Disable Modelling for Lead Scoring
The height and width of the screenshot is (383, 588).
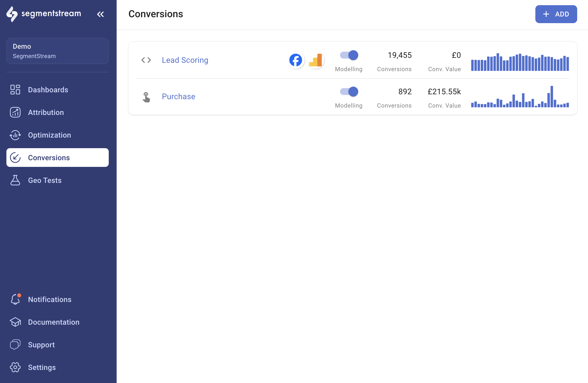(x=349, y=55)
